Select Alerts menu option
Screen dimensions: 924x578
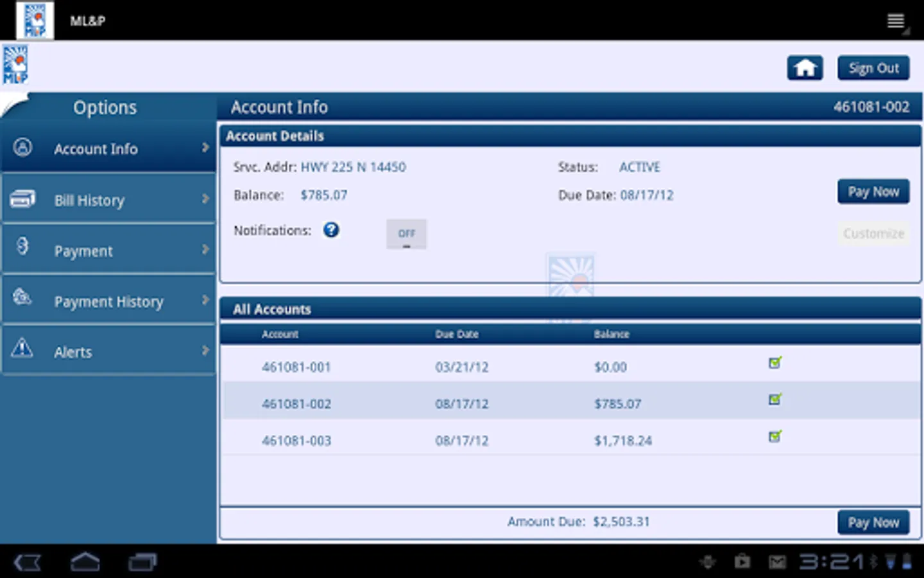[108, 351]
